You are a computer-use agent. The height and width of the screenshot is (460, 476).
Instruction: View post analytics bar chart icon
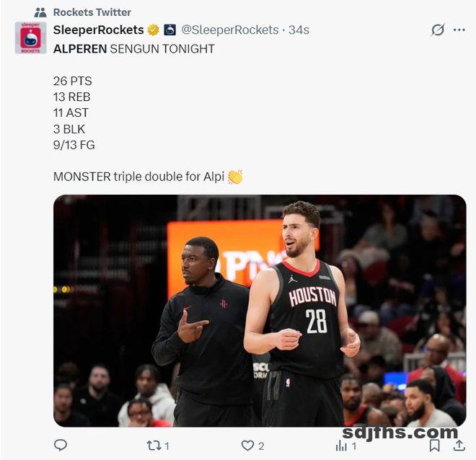coord(341,446)
